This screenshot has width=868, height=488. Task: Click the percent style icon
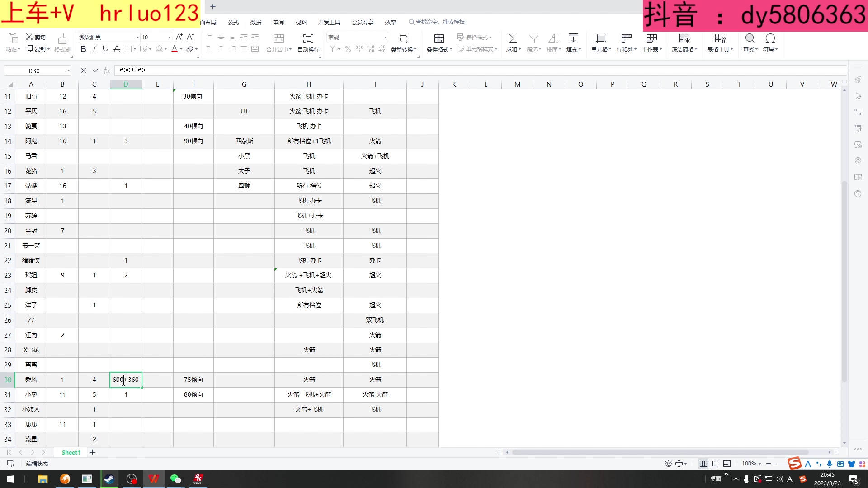pyautogui.click(x=348, y=49)
